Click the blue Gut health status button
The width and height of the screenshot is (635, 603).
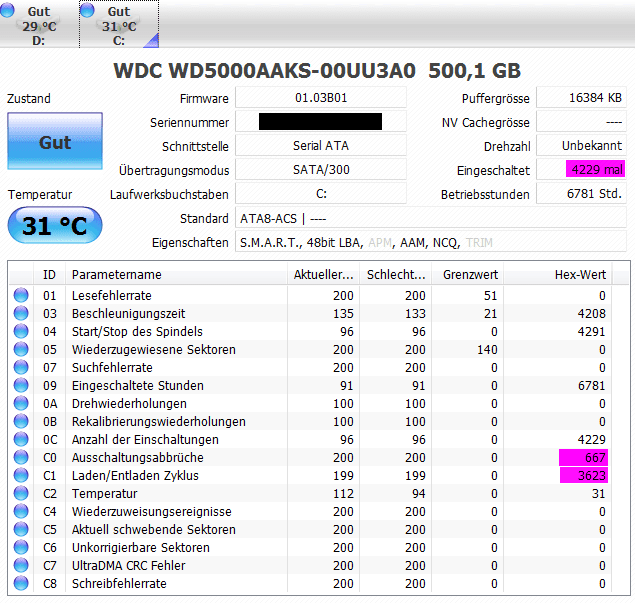coord(55,141)
